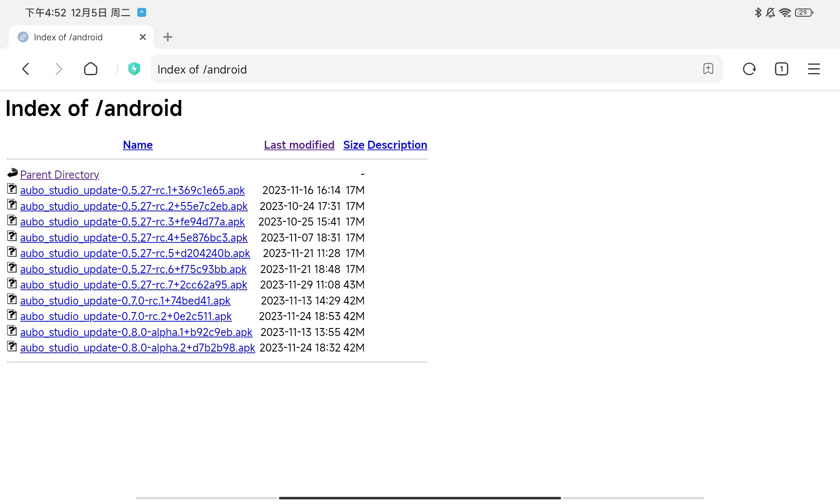Click file icon beside 0.8.0-alpha.1 apk
The height and width of the screenshot is (504, 840).
[x=12, y=331]
